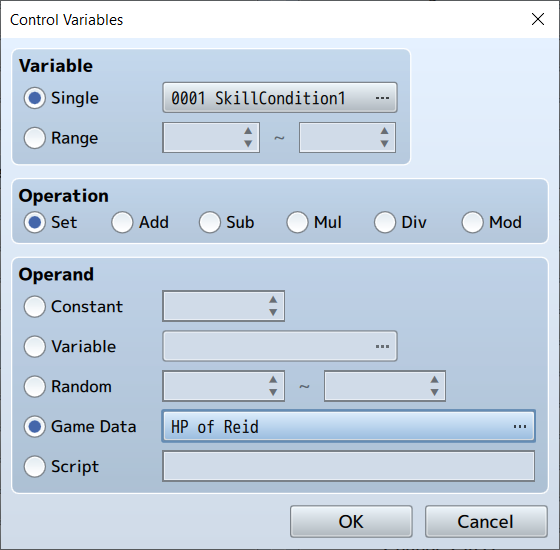Screen dimensions: 560x550
Task: Open the HP of Reid game data selector
Action: [348, 426]
